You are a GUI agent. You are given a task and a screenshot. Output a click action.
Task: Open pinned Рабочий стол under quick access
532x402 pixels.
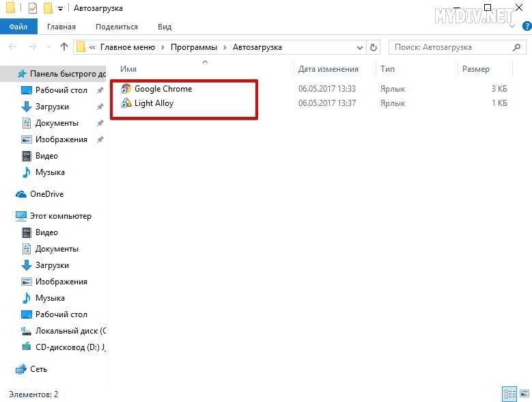coord(61,90)
